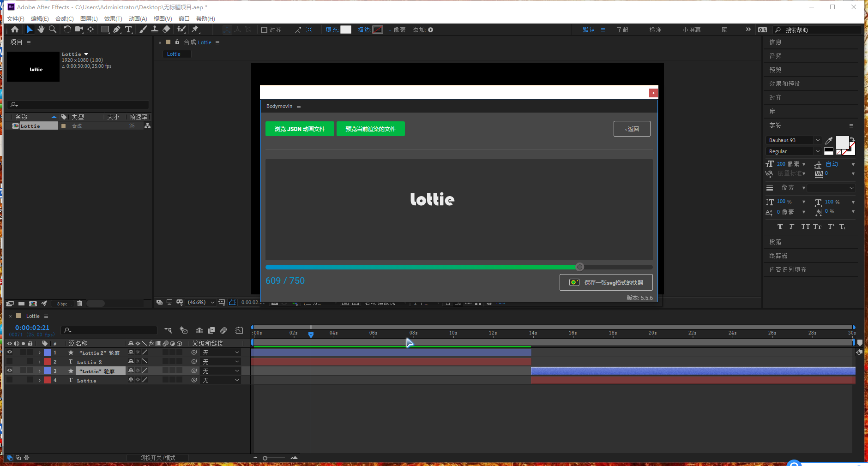The width and height of the screenshot is (868, 466).
Task: Select the Roto Brush tool
Action: pyautogui.click(x=181, y=30)
